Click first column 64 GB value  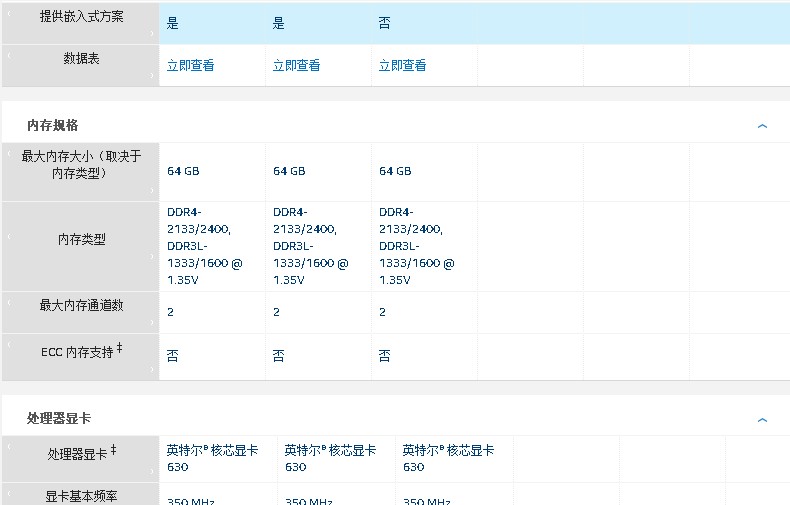tap(183, 171)
